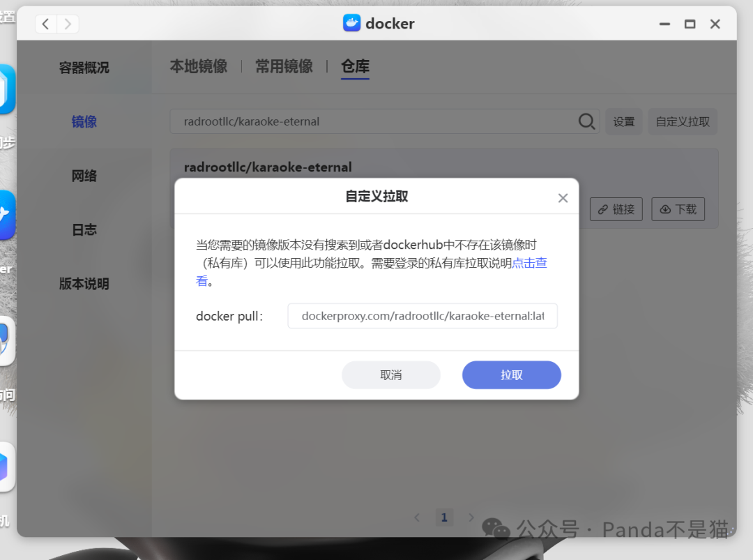Image resolution: width=753 pixels, height=560 pixels.
Task: Click the search magnifier icon
Action: pos(586,121)
